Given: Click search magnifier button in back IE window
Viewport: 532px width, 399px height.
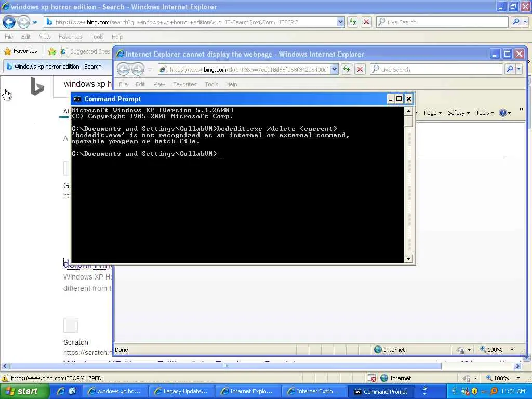Looking at the screenshot, I should click(x=516, y=22).
